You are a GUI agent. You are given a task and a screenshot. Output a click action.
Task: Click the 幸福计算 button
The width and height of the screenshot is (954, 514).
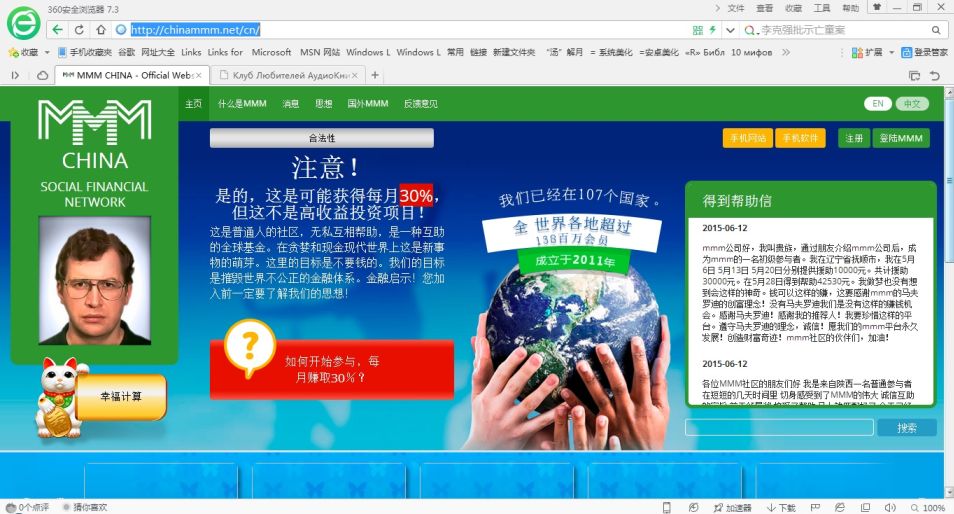tap(121, 397)
